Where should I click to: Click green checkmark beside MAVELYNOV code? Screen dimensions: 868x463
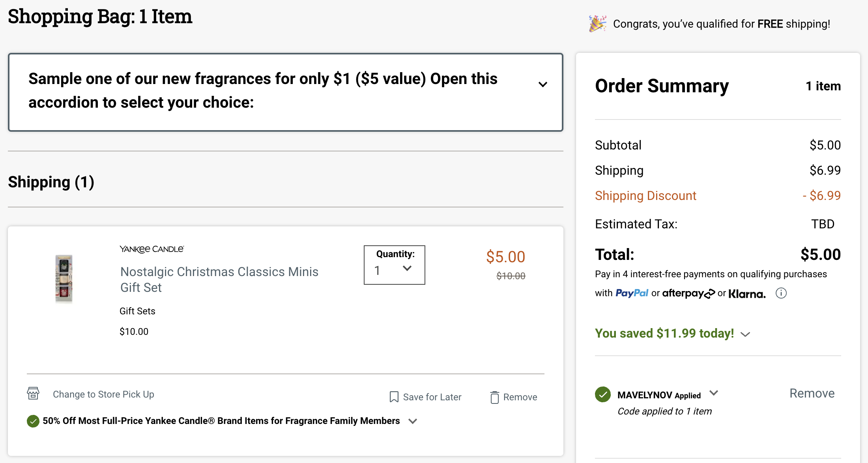coord(602,394)
